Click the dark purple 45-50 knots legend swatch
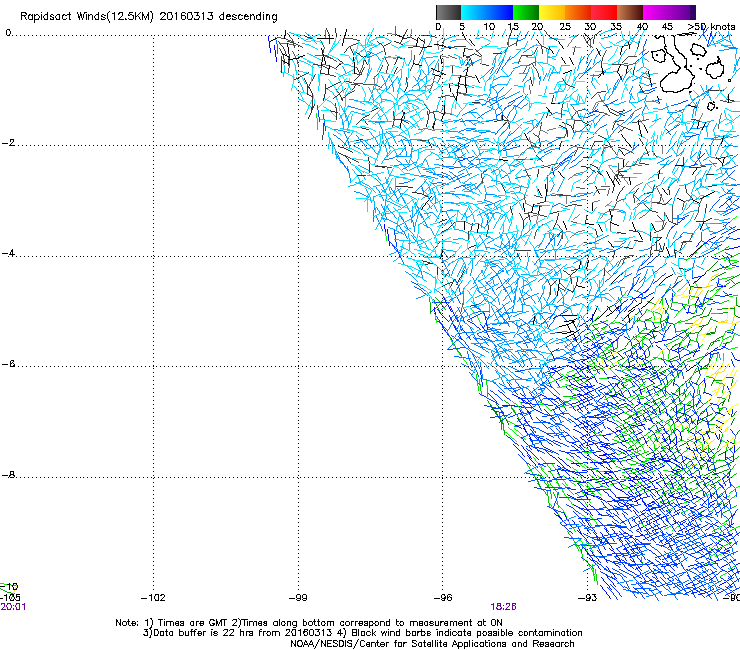The height and width of the screenshot is (650, 740). pyautogui.click(x=682, y=12)
